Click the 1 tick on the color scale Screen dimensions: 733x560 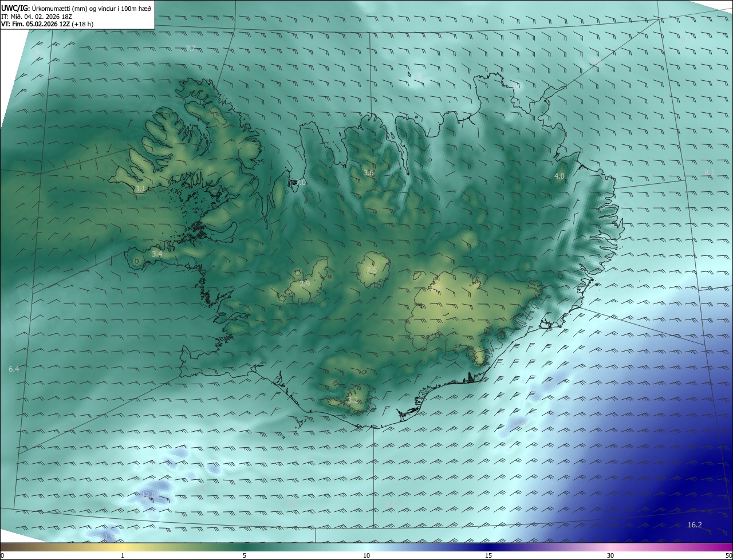pyautogui.click(x=123, y=555)
